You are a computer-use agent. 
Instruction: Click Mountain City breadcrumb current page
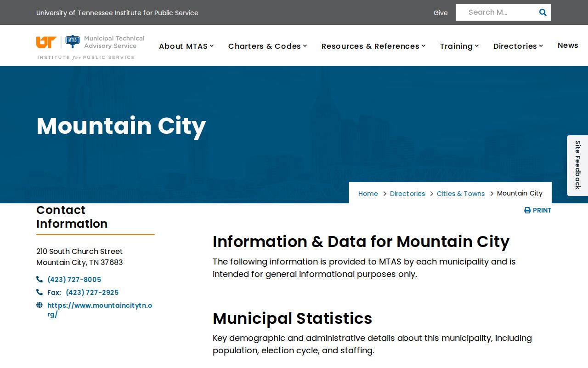click(x=520, y=193)
